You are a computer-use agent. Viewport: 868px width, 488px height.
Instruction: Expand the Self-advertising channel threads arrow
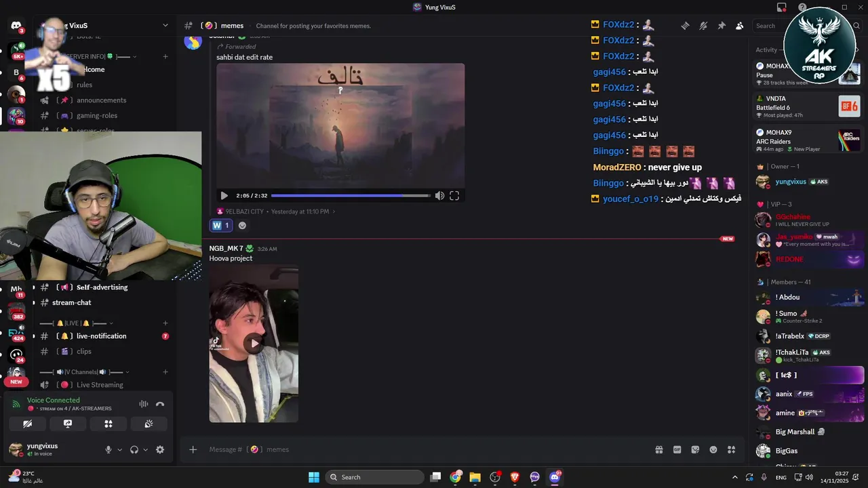pos(33,287)
